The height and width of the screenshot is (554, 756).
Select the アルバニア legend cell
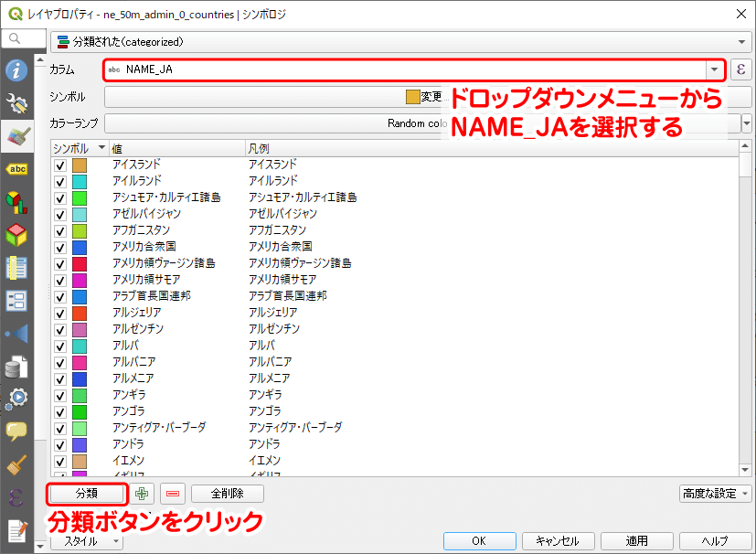(270, 362)
